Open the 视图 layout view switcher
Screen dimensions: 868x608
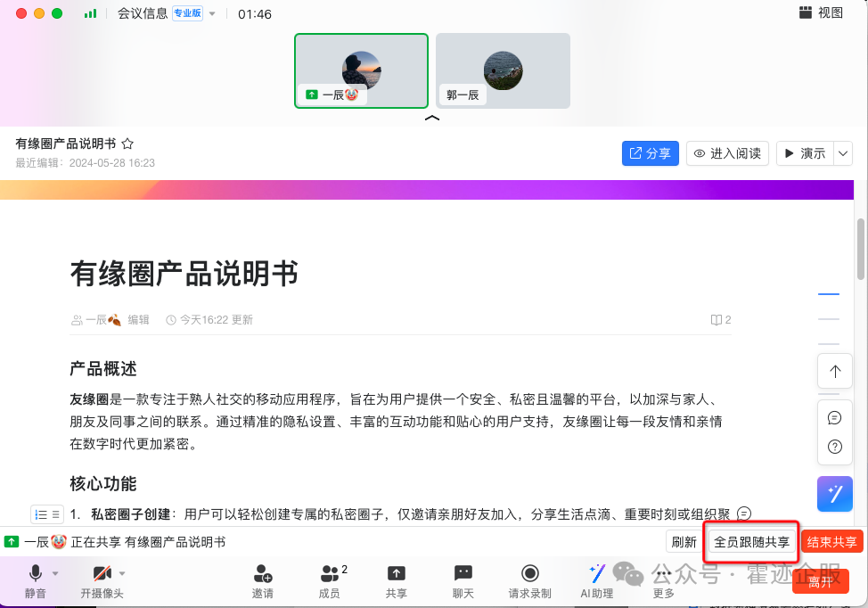point(822,12)
